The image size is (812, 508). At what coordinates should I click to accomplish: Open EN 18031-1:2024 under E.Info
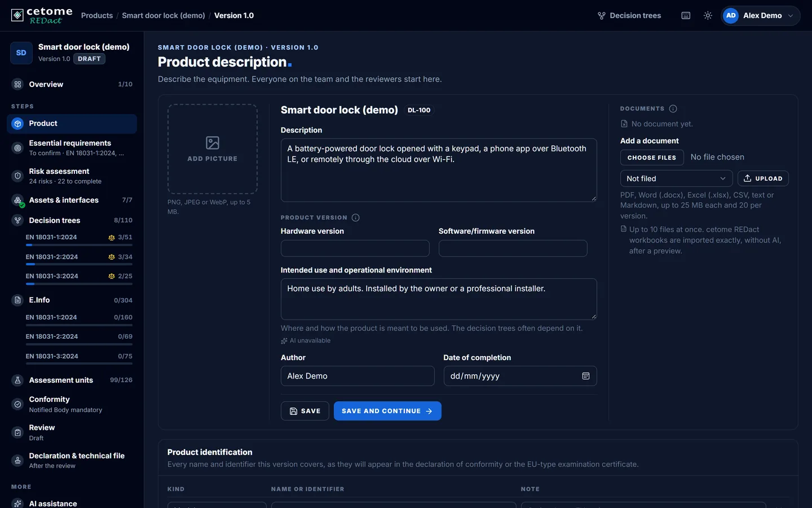pyautogui.click(x=79, y=319)
